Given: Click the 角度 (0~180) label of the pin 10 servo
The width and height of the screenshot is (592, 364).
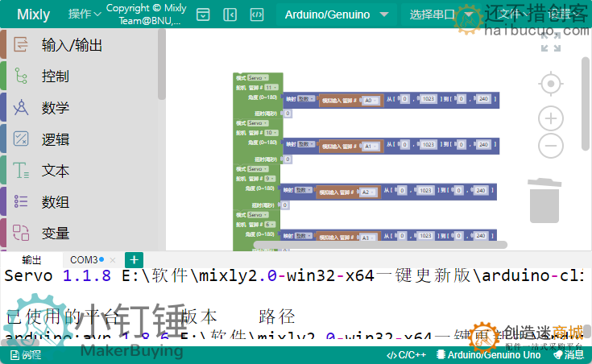Looking at the screenshot, I should pyautogui.click(x=263, y=143).
